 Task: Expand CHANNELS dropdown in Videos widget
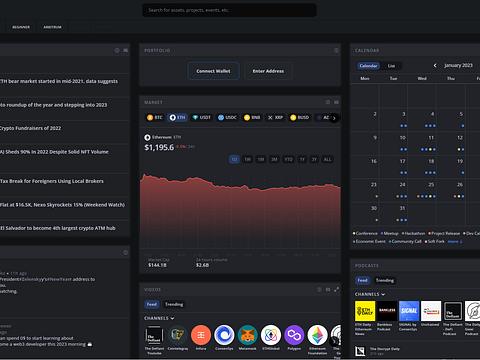(159, 318)
